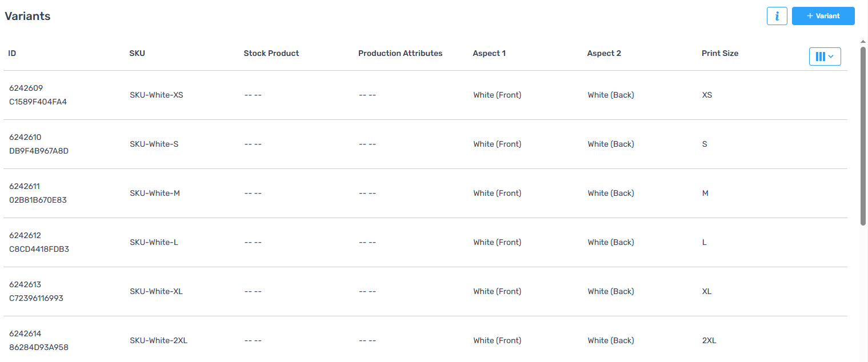Click the info icon button
The height and width of the screenshot is (362, 868).
(x=777, y=16)
